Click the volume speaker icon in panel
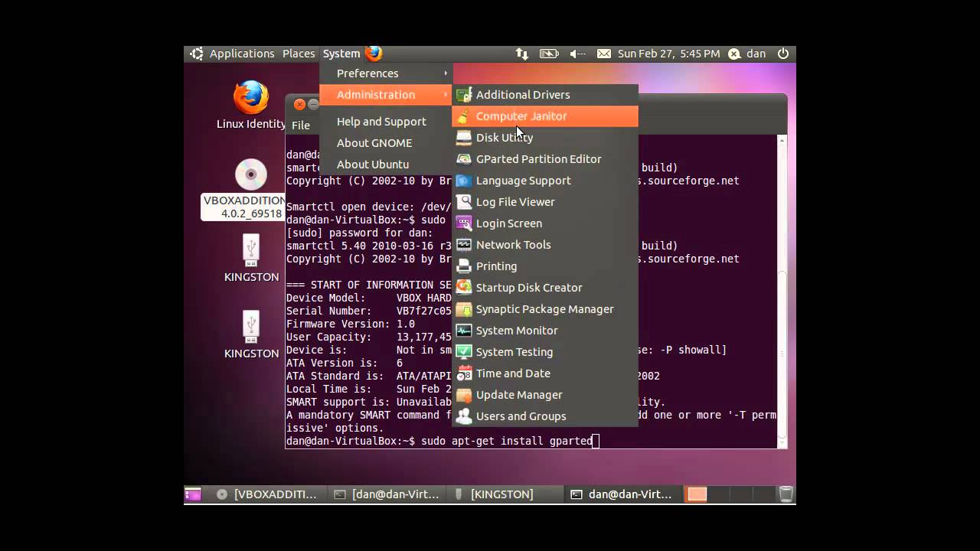Screen dimensions: 980x551 point(577,54)
